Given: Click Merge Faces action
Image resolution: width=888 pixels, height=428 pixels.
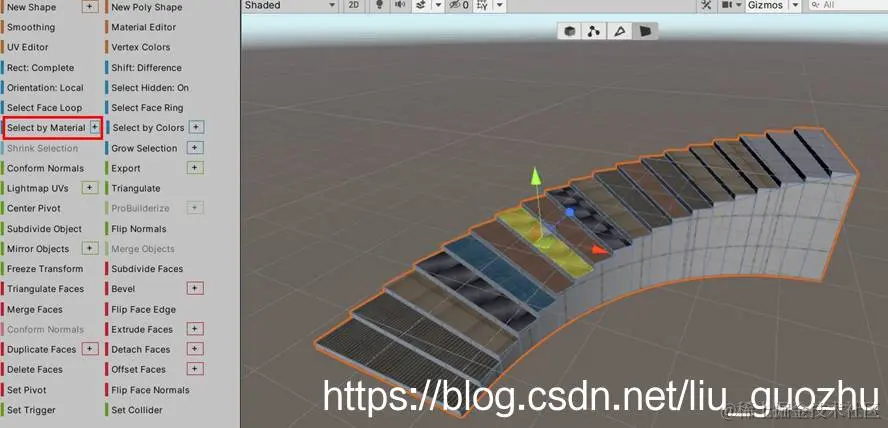Looking at the screenshot, I should point(35,310).
